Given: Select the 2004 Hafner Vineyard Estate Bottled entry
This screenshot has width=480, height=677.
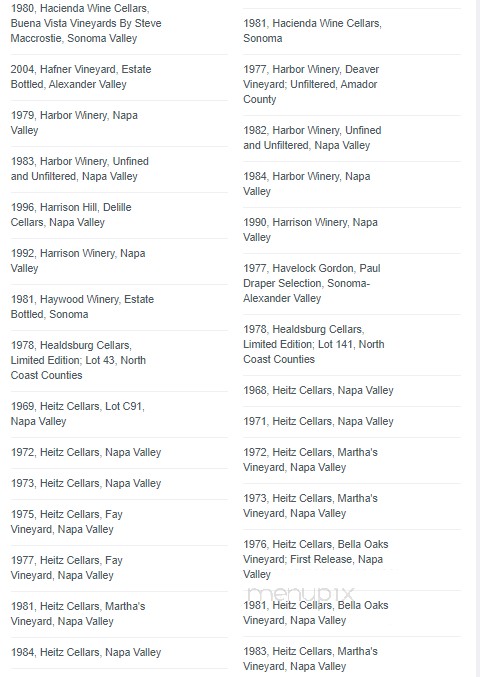Looking at the screenshot, I should click(81, 77).
